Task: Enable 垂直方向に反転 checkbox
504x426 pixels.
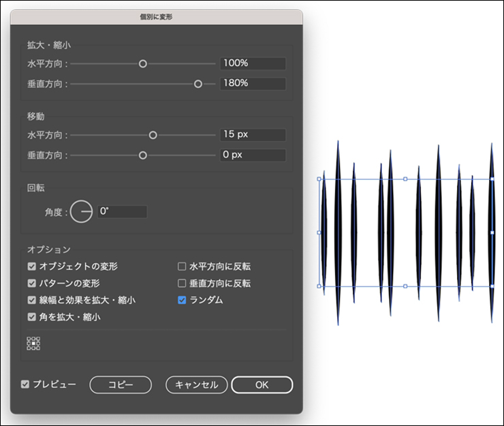Action: tap(182, 283)
